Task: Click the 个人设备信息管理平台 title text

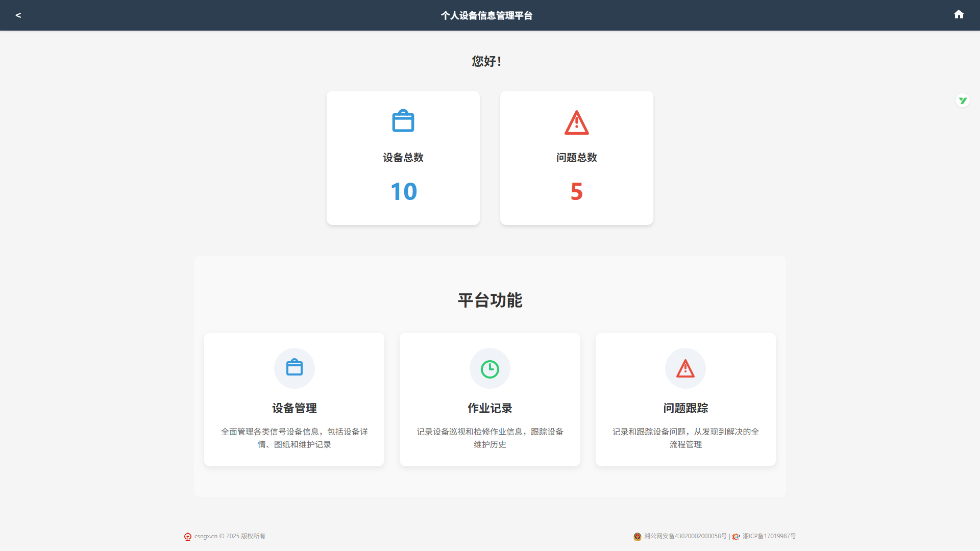Action: (x=486, y=15)
